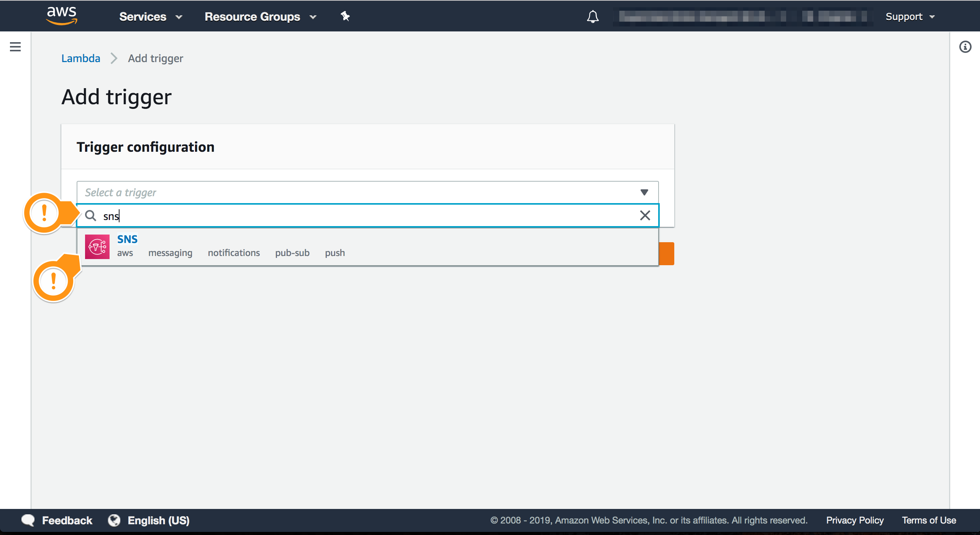Open the Terms of Use link
This screenshot has width=980, height=535.
[x=929, y=520]
